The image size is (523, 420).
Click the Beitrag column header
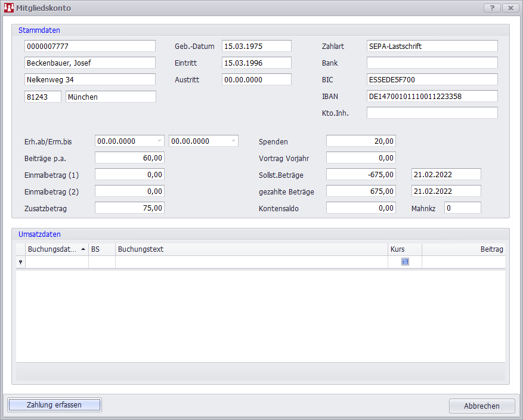463,249
